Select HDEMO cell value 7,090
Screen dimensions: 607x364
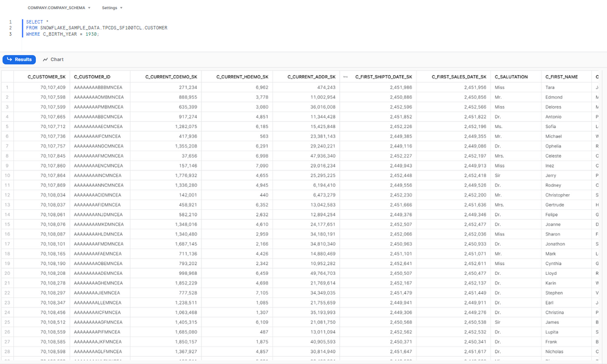point(262,166)
